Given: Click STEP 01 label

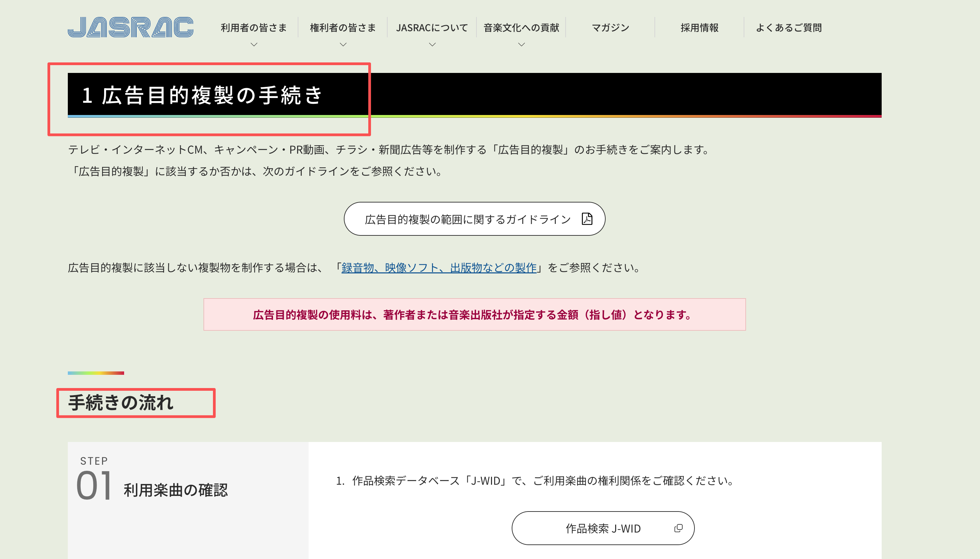Looking at the screenshot, I should tap(94, 479).
